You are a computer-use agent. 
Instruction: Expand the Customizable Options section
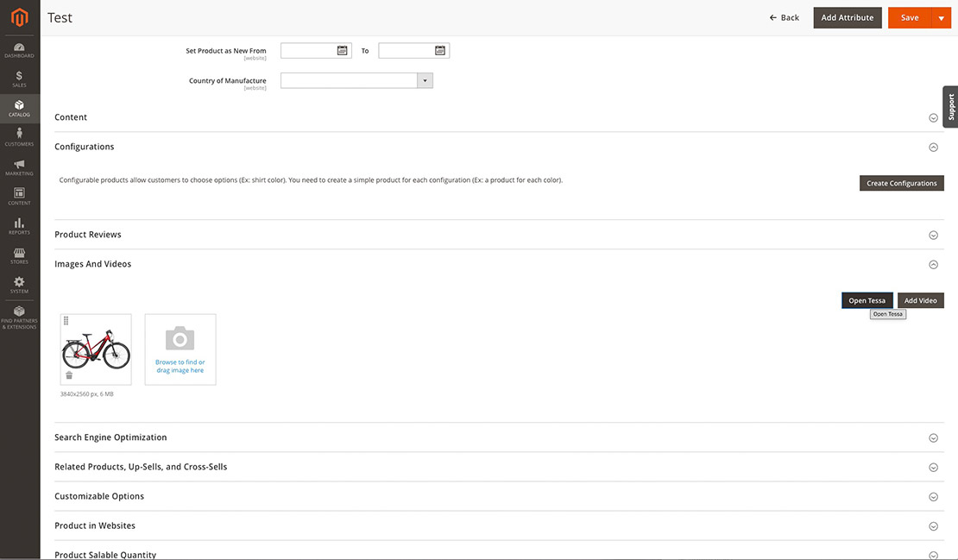pyautogui.click(x=933, y=496)
